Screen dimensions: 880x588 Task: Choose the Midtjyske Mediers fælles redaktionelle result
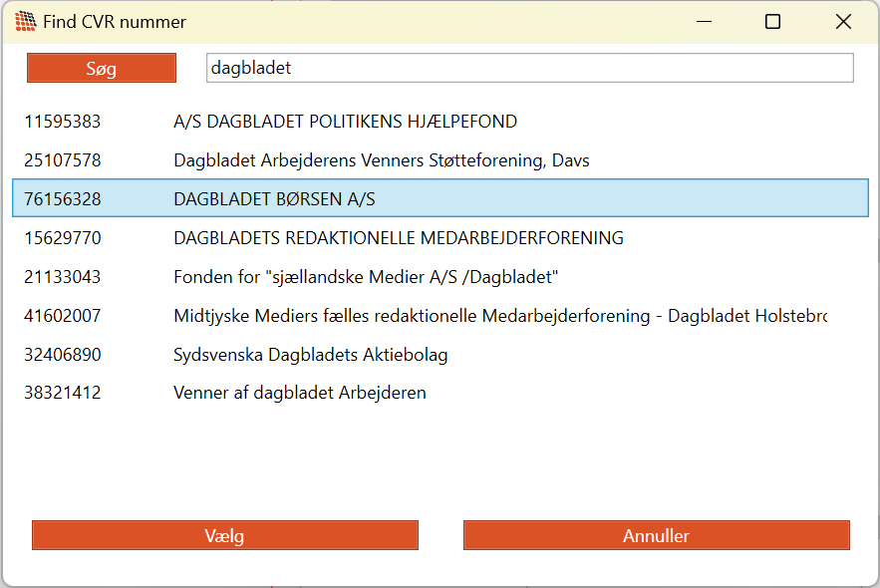tap(499, 316)
